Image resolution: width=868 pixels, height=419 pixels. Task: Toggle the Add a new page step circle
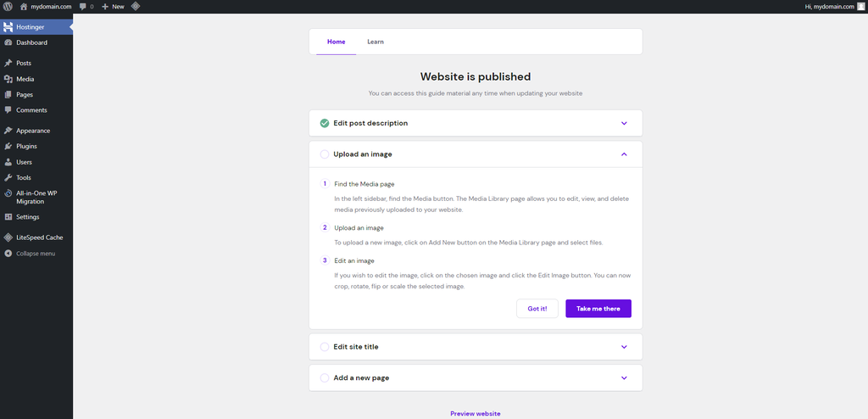pyautogui.click(x=325, y=377)
